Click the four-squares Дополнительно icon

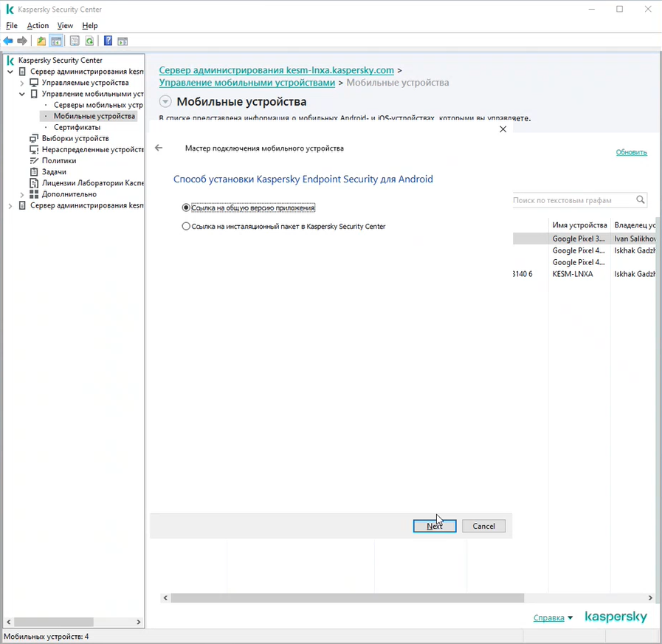[34, 194]
